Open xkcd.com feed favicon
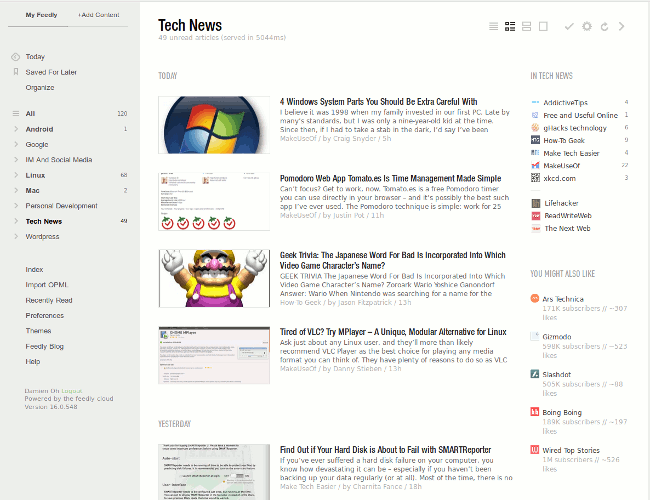The width and height of the screenshot is (650, 500). pos(535,178)
